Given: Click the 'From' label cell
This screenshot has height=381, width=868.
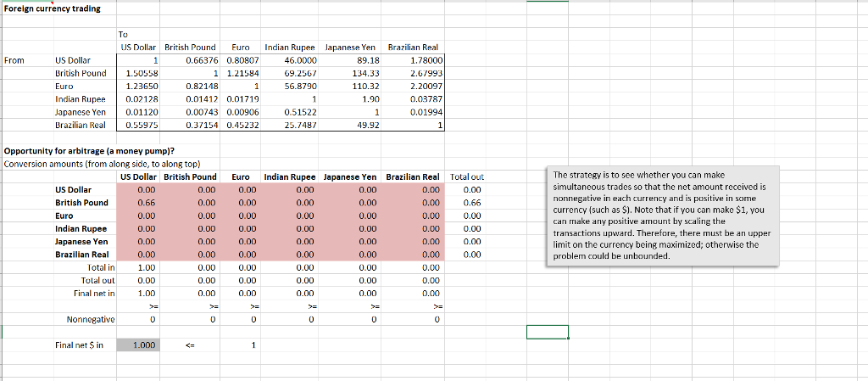Looking at the screenshot, I should coord(28,60).
